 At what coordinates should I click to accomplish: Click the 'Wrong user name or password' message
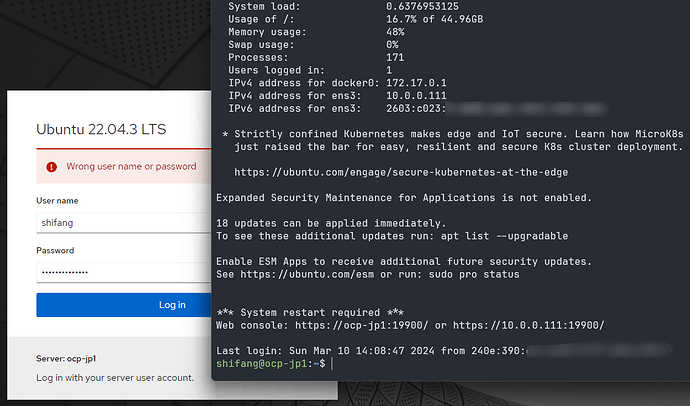click(x=131, y=166)
